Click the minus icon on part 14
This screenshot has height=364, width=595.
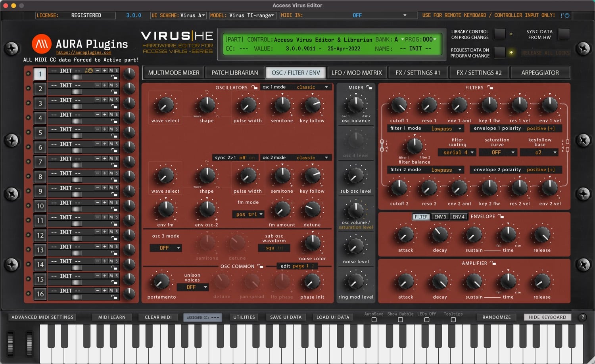(98, 261)
